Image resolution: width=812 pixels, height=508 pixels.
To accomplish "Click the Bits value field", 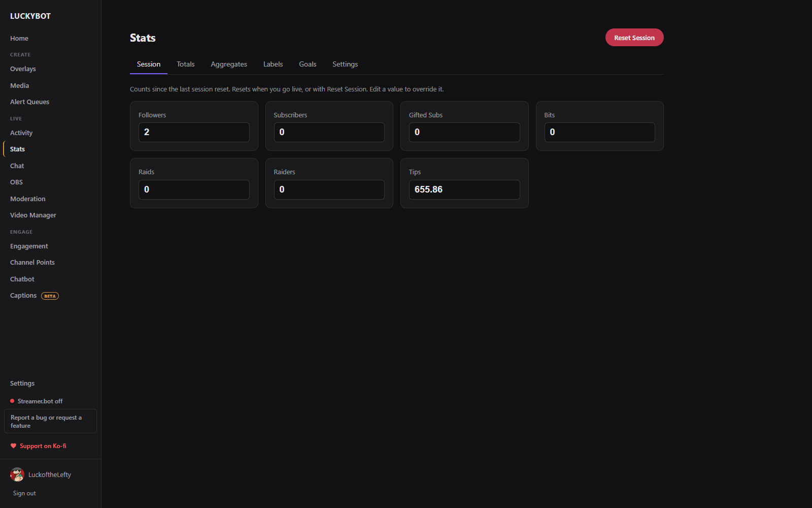I will tap(600, 132).
